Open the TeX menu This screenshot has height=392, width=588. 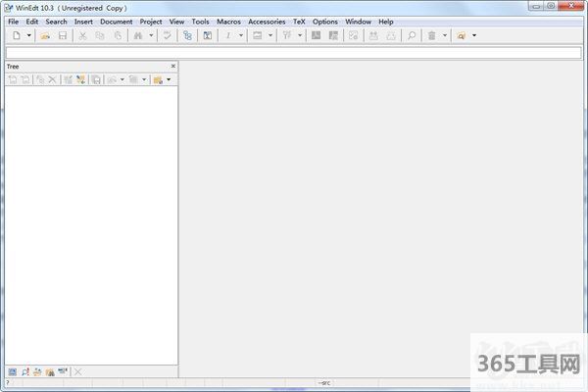299,21
